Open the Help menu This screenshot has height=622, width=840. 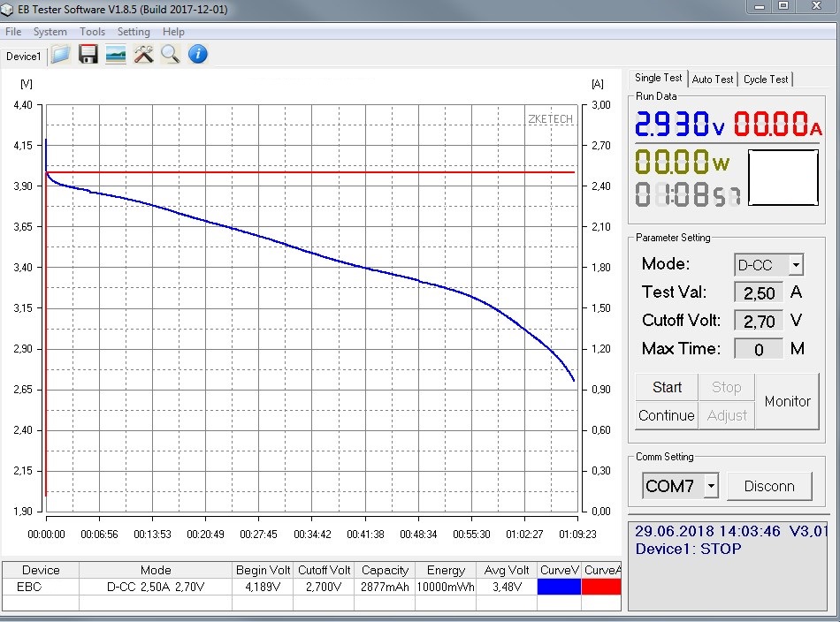point(173,32)
